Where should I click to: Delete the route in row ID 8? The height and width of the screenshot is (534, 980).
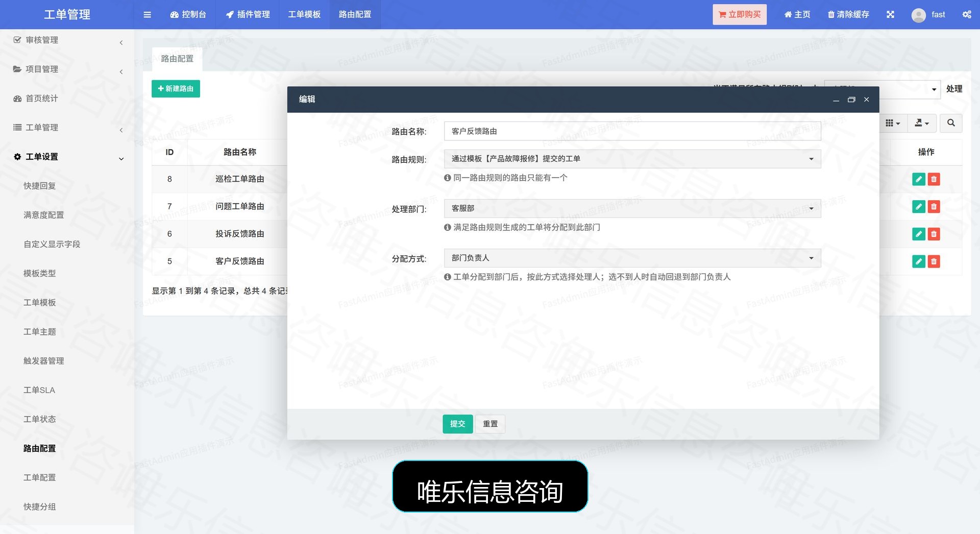coord(934,179)
